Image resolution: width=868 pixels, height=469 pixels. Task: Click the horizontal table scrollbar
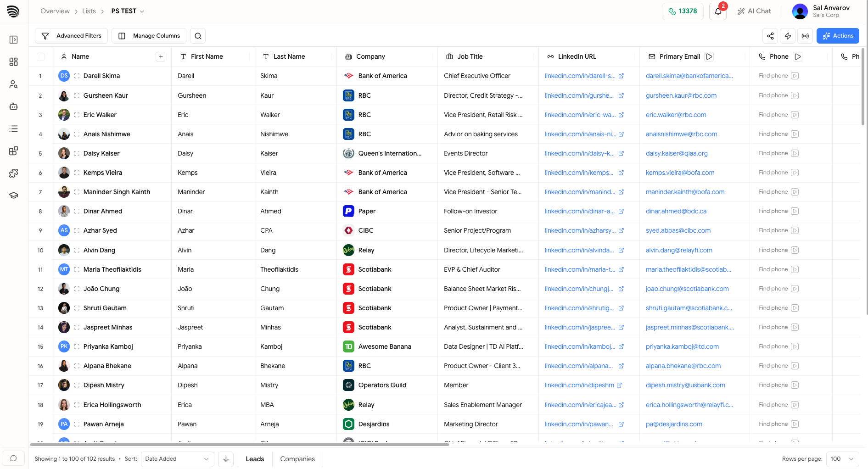click(x=240, y=444)
